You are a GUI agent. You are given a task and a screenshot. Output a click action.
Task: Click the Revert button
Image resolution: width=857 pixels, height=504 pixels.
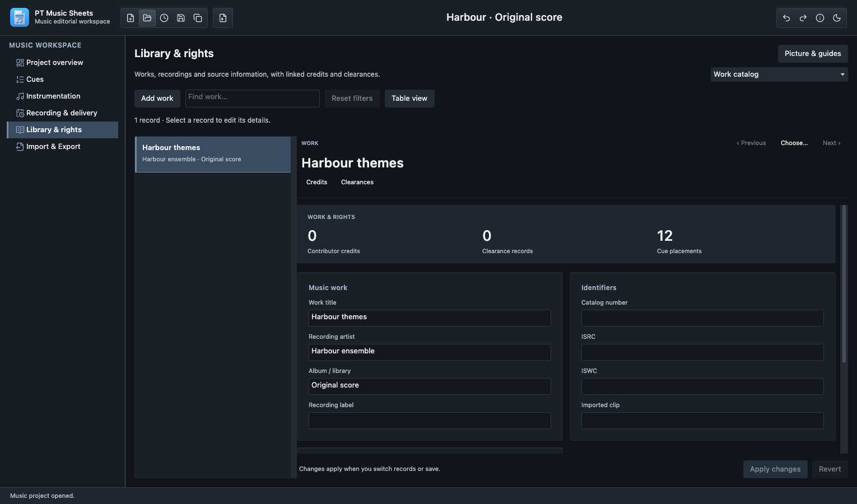point(830,469)
